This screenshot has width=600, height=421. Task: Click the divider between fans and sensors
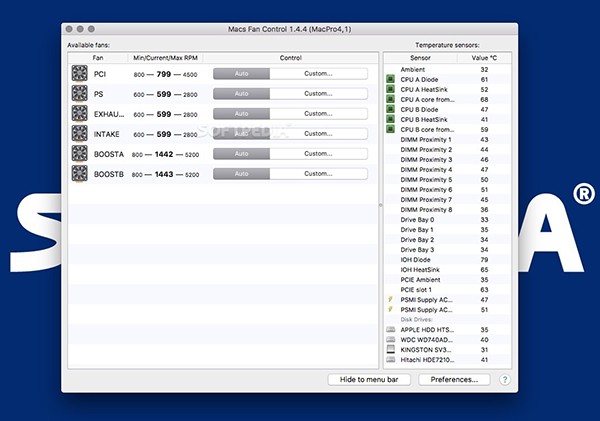[381, 205]
